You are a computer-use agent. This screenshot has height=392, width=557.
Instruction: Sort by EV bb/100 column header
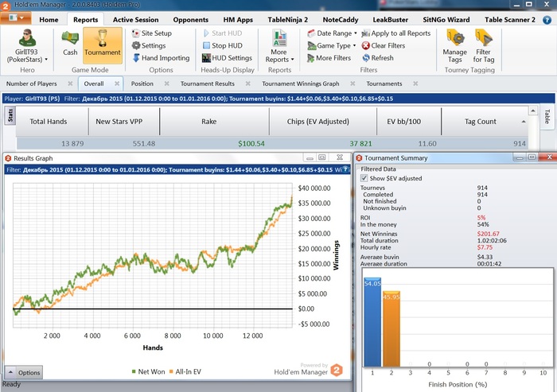tap(409, 122)
